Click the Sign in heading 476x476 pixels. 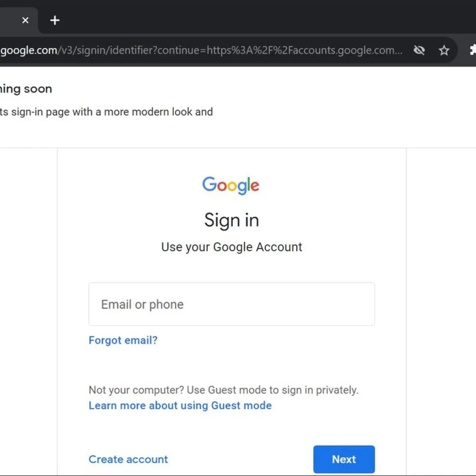click(x=232, y=221)
